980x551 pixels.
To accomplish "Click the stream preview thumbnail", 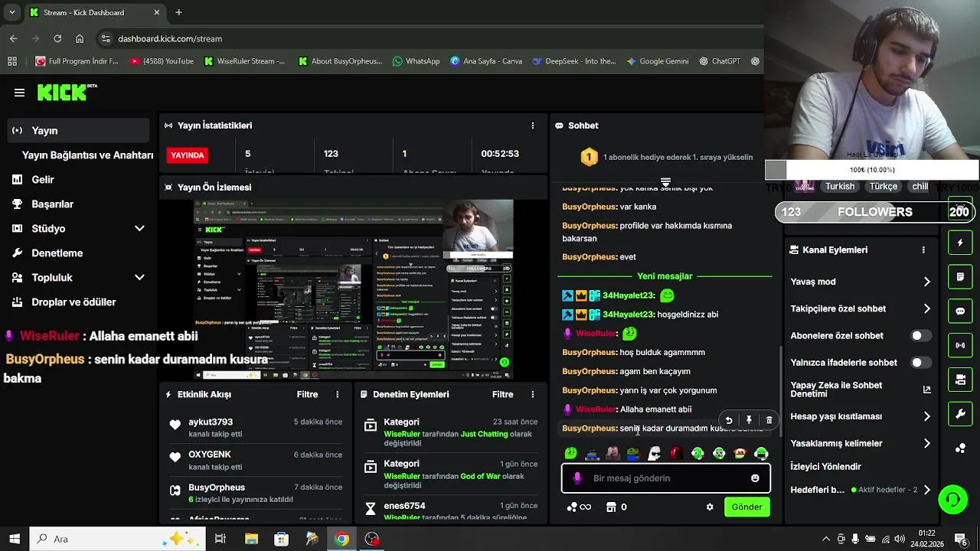I will pyautogui.click(x=353, y=289).
